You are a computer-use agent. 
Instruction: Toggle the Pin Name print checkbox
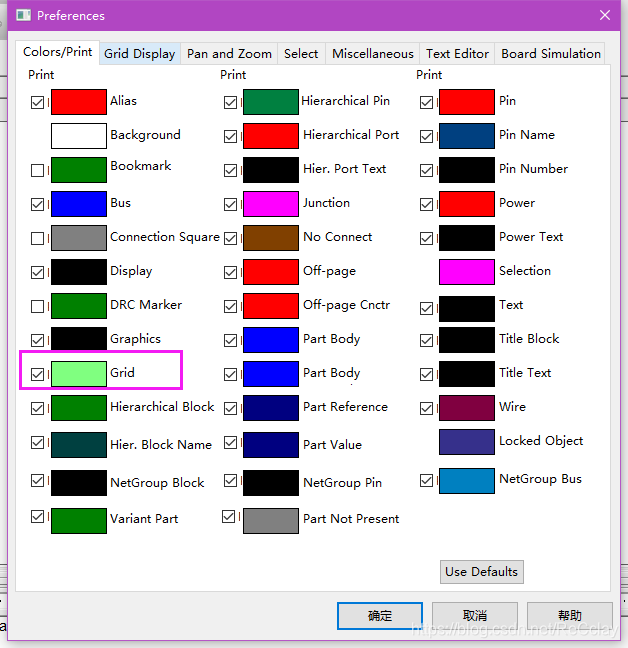click(426, 136)
